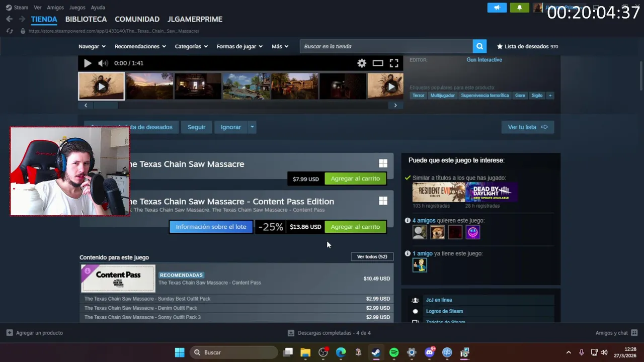The image size is (644, 362).
Task: Open Información sobre el lote
Action: [x=211, y=227]
